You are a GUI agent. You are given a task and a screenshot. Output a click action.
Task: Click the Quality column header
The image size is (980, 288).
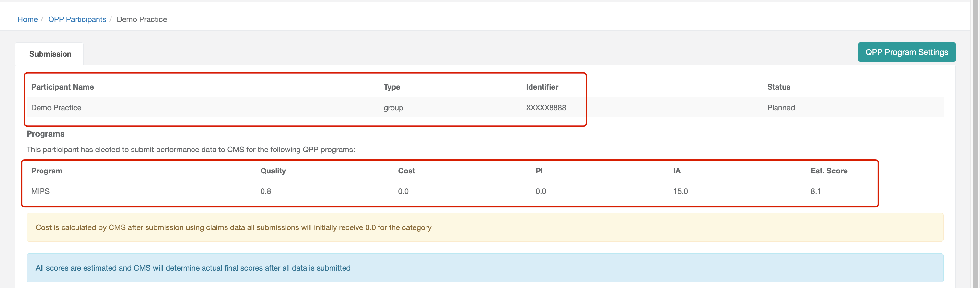pyautogui.click(x=273, y=171)
